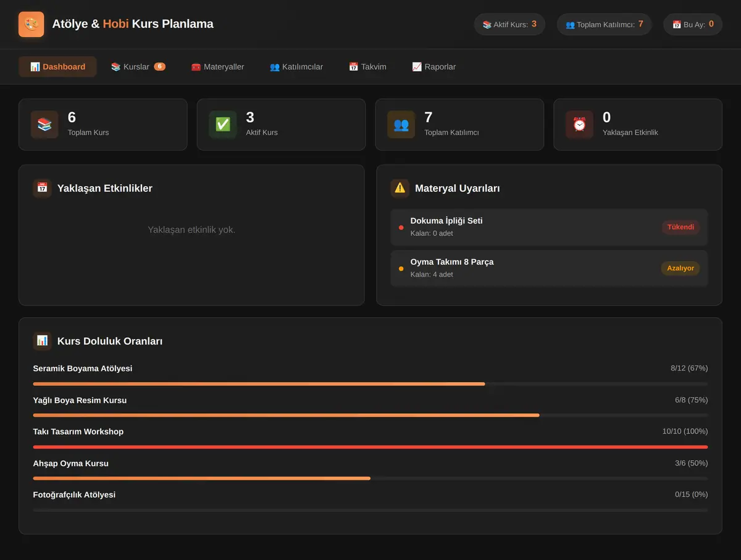
Task: Click the Tükendi status badge
Action: tap(680, 227)
